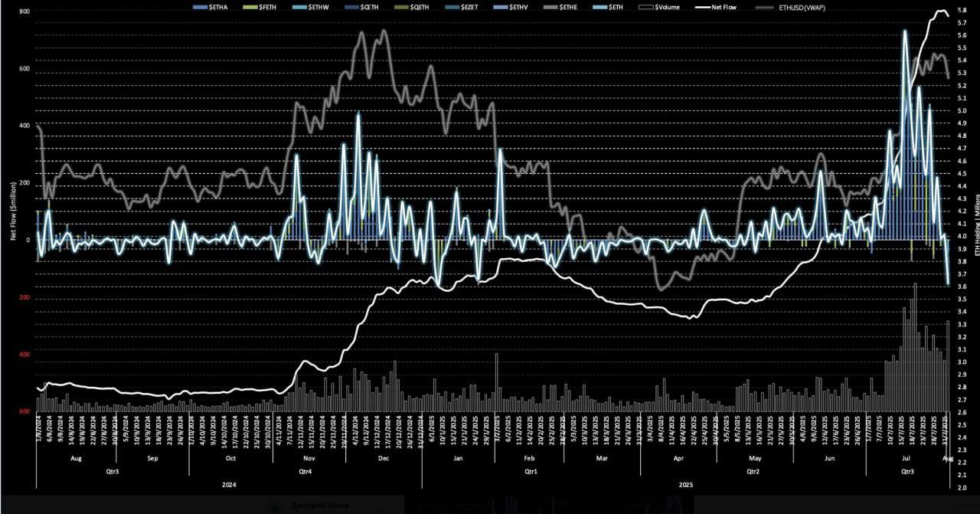The height and width of the screenshot is (514, 980).
Task: Click the red 600 label on left axis
Action: (x=24, y=412)
